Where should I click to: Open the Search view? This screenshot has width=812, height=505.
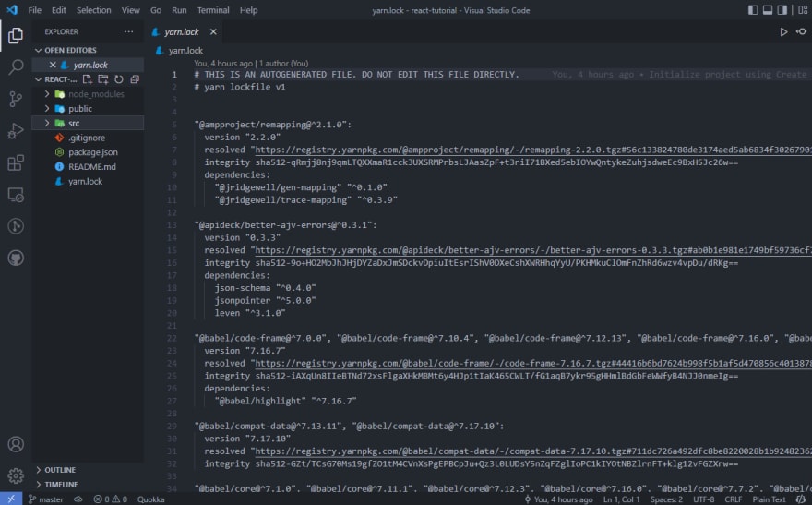coord(16,66)
